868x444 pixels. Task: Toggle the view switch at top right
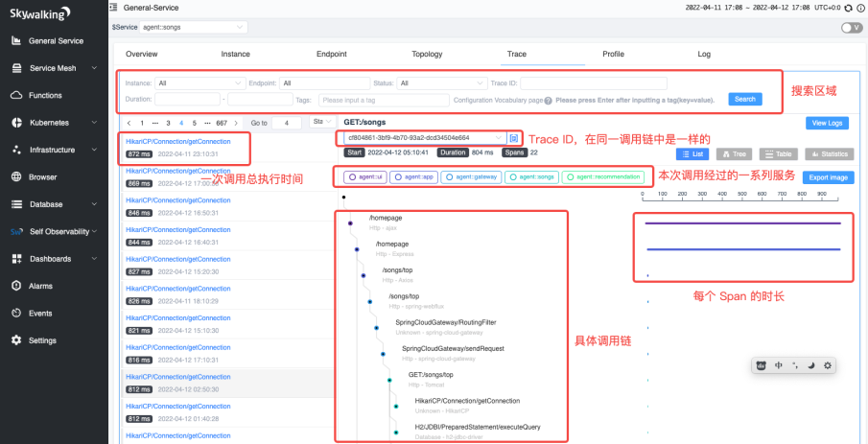click(849, 28)
